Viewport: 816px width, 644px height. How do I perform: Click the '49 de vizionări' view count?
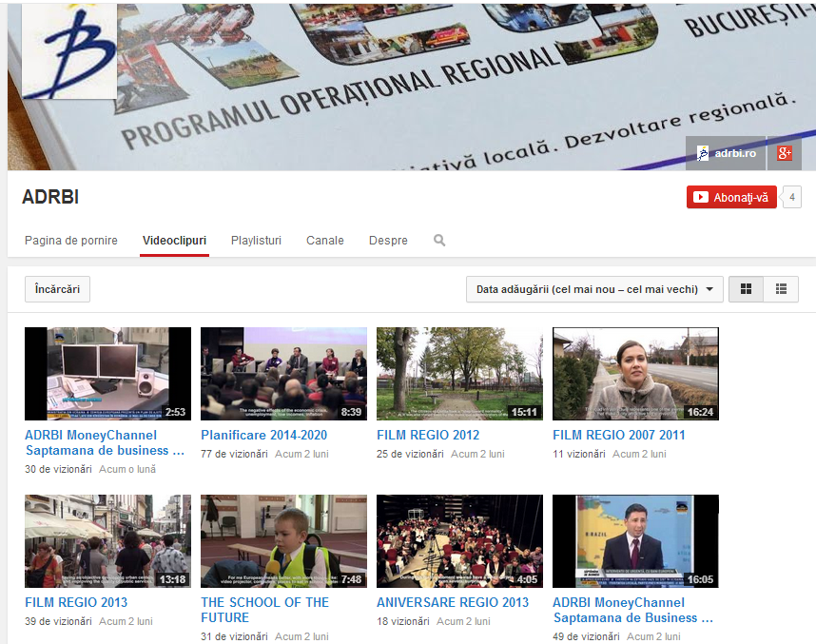[x=586, y=636]
